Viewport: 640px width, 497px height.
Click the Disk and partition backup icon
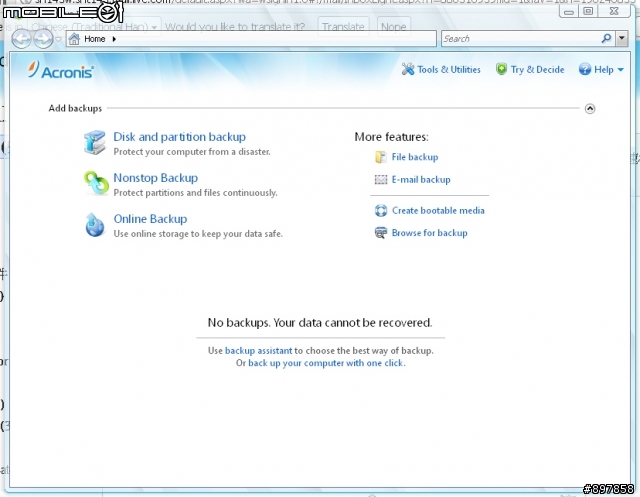(95, 143)
